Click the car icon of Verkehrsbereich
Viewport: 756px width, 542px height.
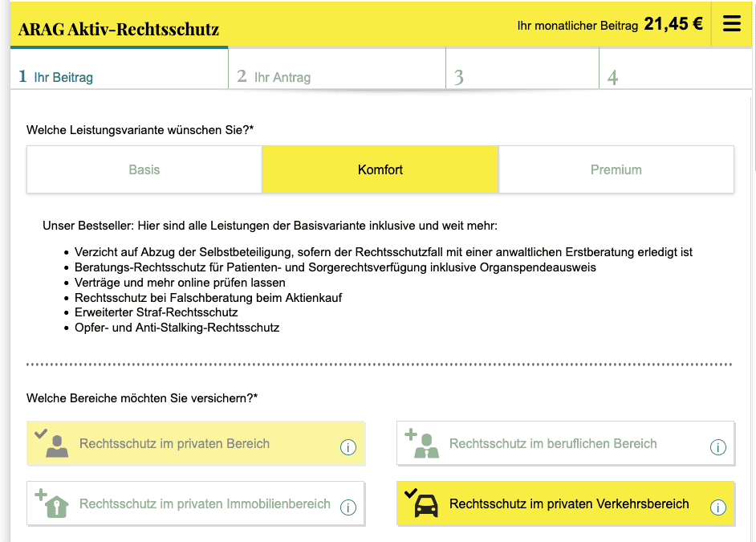click(x=427, y=506)
